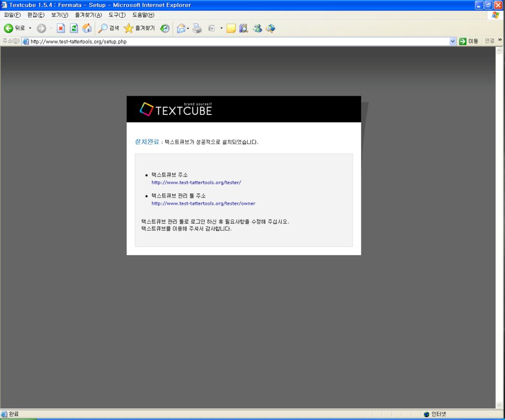Click the 텍스트큐브 주소 list label
The height and width of the screenshot is (420, 505).
(170, 175)
